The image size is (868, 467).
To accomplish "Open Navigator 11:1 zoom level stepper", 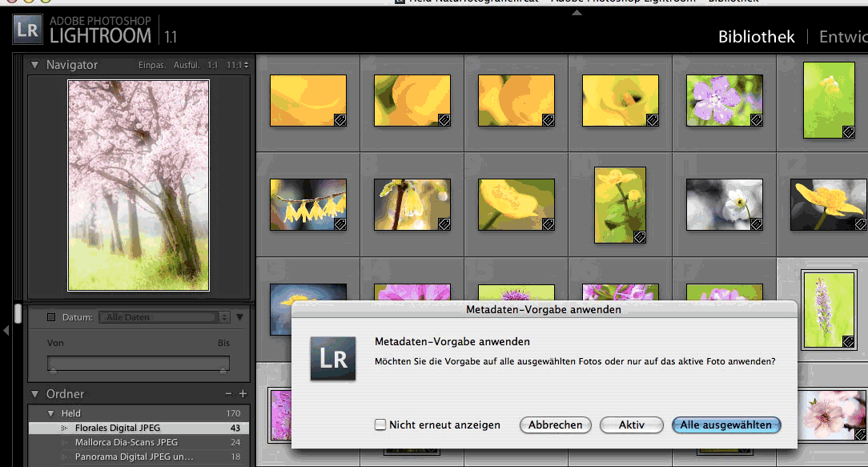I will pyautogui.click(x=246, y=65).
